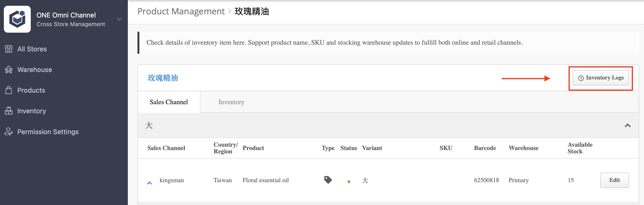Select the Warehouse house icon in sidebar
Image resolution: width=644 pixels, height=205 pixels.
(x=8, y=70)
